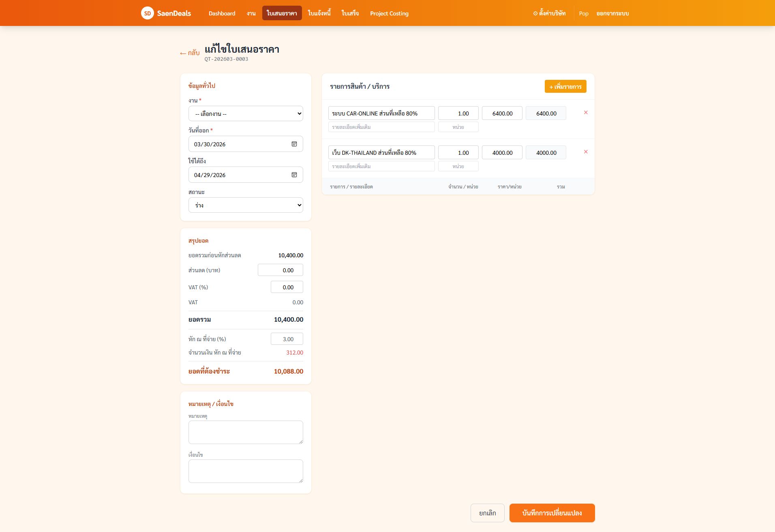Open Project Costing page
775x532 pixels.
(x=389, y=13)
